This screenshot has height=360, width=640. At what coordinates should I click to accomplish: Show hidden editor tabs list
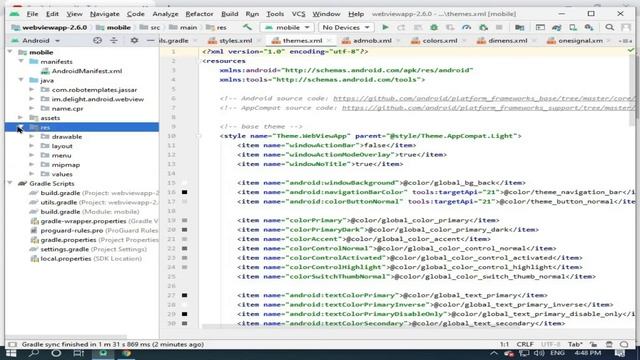625,40
